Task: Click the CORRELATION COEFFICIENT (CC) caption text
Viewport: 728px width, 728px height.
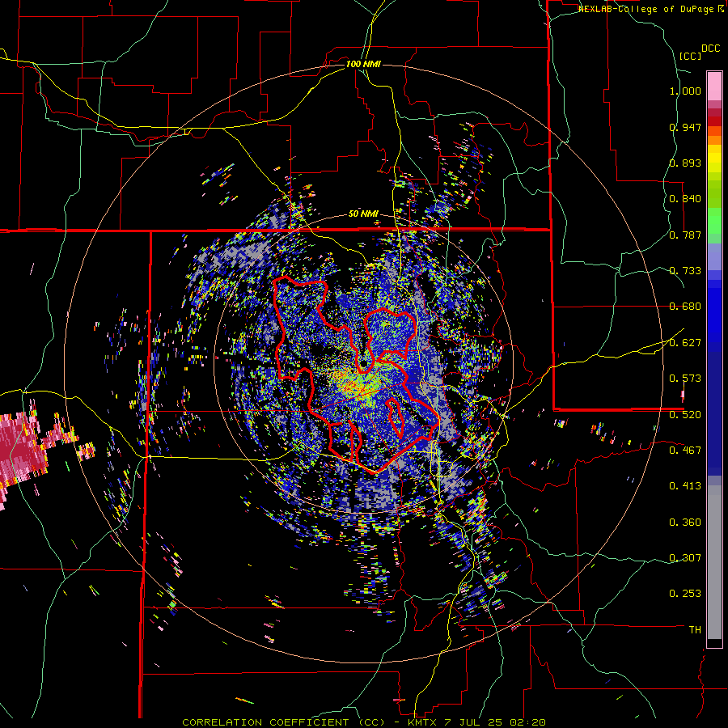Action: [x=284, y=722]
